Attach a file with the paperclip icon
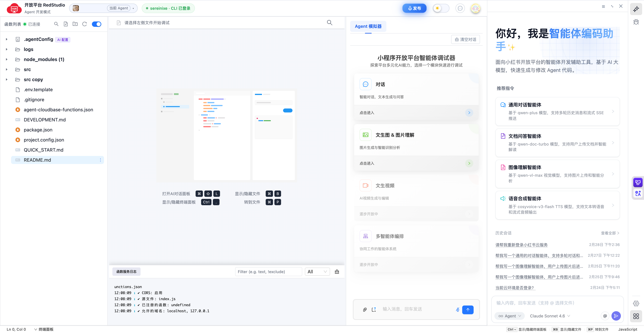 pos(365,310)
